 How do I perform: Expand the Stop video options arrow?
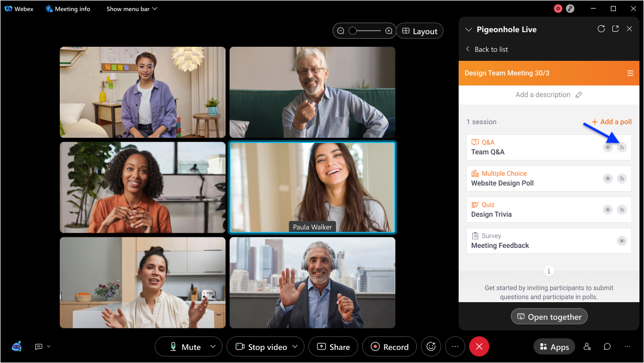(295, 346)
